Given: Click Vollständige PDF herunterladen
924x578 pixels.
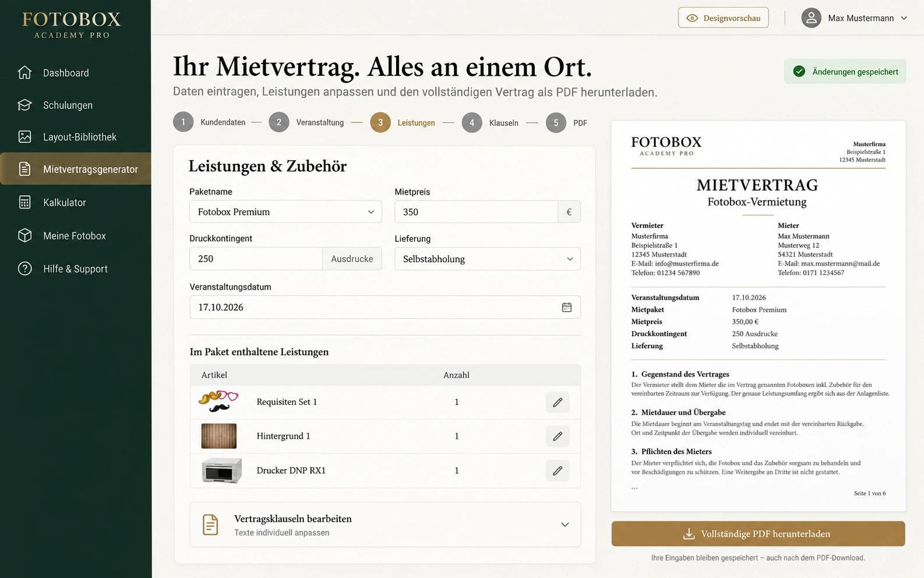Looking at the screenshot, I should coord(758,534).
